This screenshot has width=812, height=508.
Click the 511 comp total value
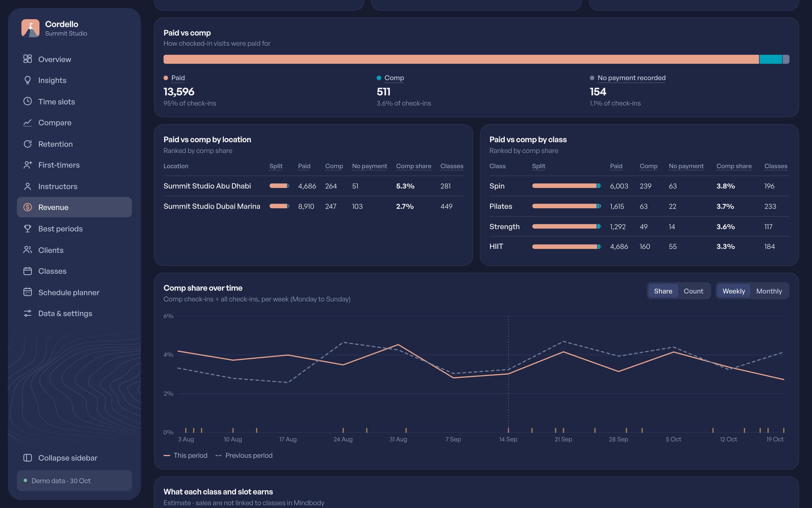pyautogui.click(x=383, y=92)
